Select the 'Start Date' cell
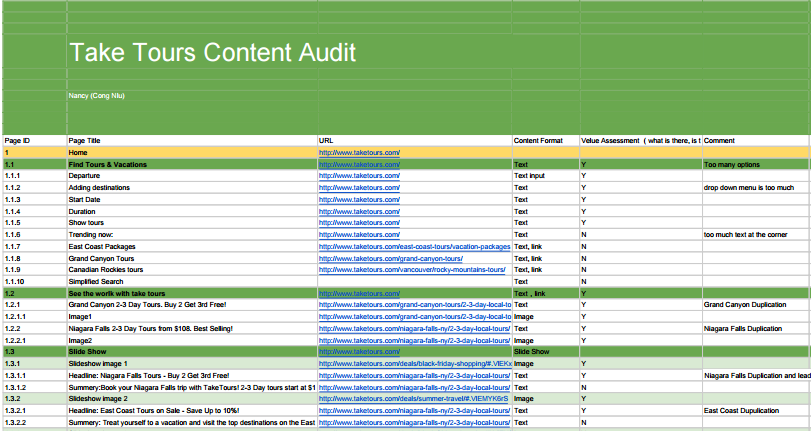Viewport: 811px width, 431px height. point(192,200)
